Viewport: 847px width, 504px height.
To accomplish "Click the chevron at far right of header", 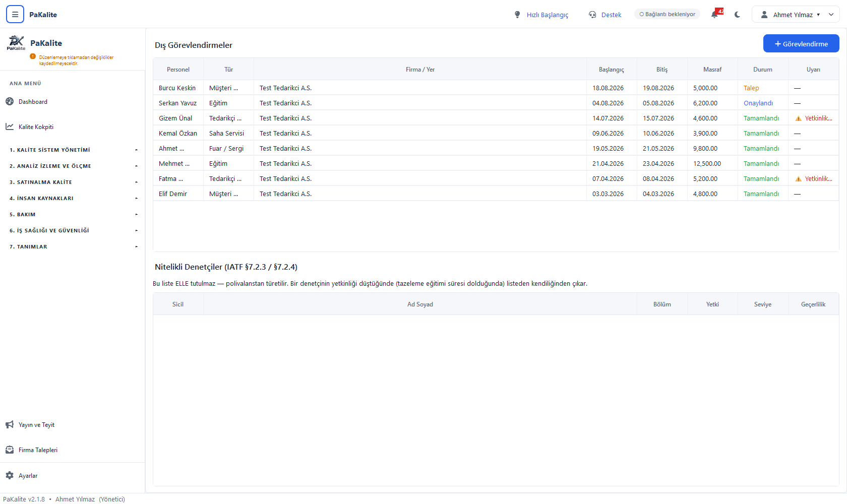I will tap(831, 15).
